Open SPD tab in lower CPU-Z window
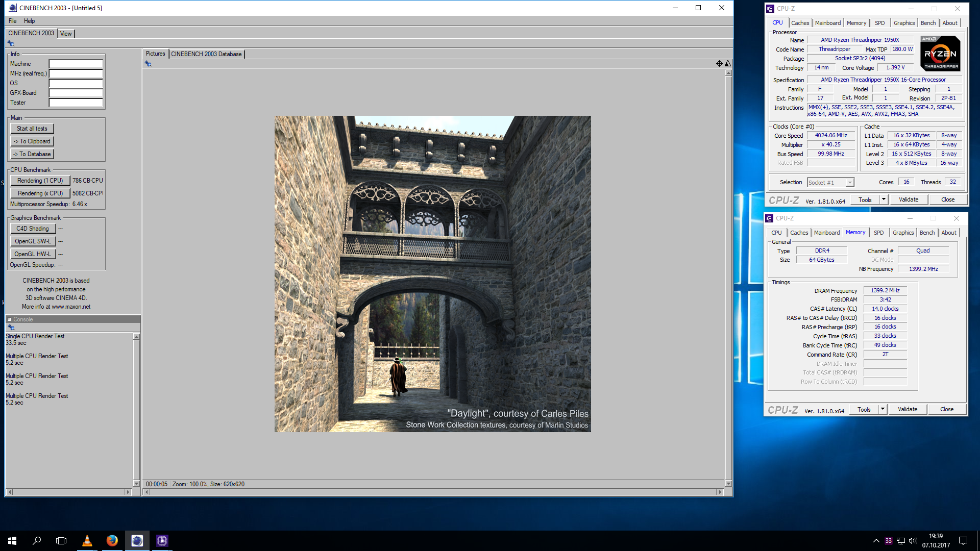This screenshot has height=551, width=980. point(878,233)
